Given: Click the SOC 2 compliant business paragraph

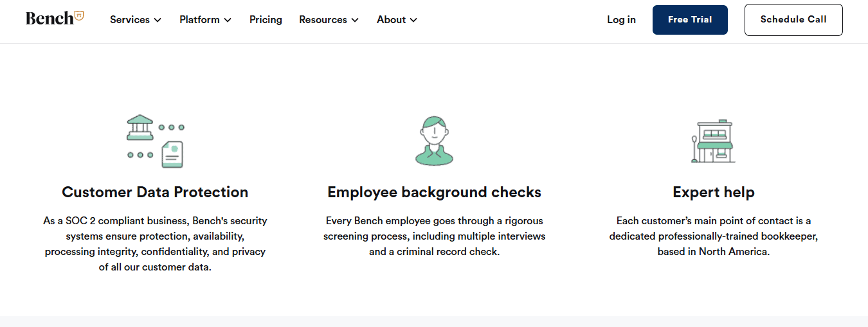Looking at the screenshot, I should [155, 244].
